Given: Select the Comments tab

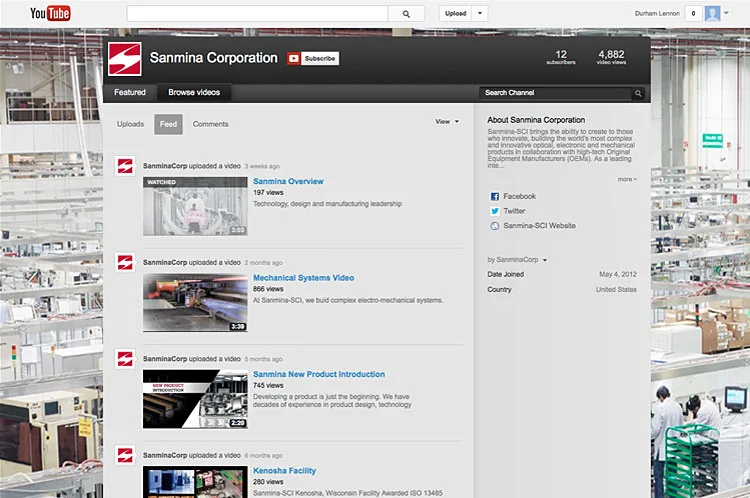Looking at the screenshot, I should [x=210, y=124].
